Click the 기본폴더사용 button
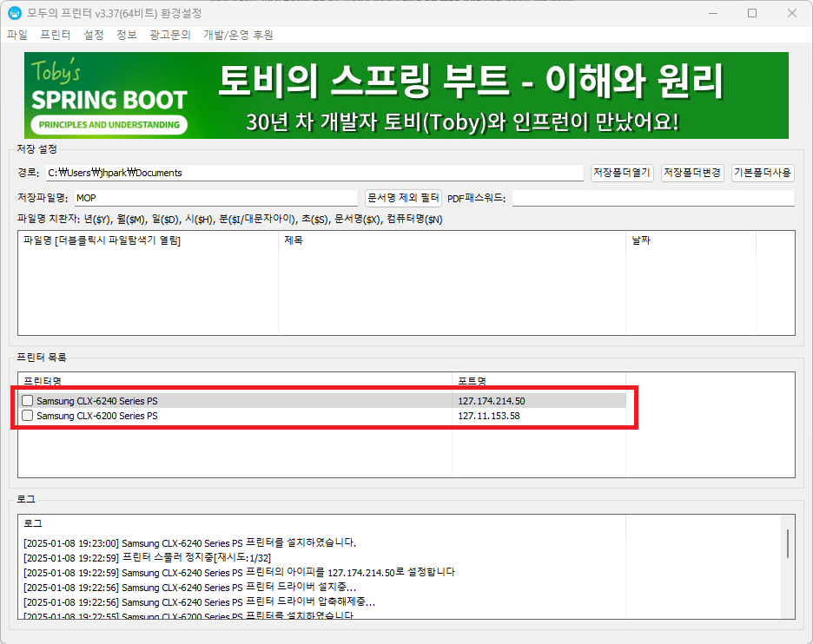813x644 pixels. click(763, 173)
